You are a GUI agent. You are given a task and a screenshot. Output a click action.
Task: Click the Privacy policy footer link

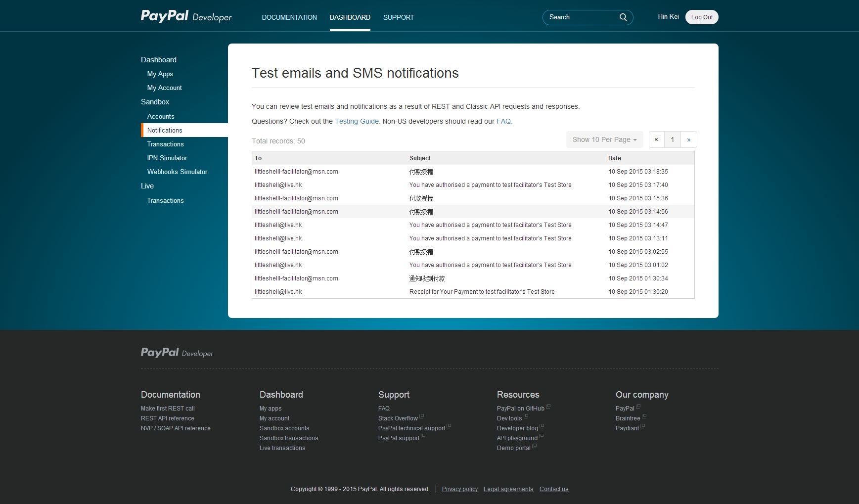[x=459, y=489]
